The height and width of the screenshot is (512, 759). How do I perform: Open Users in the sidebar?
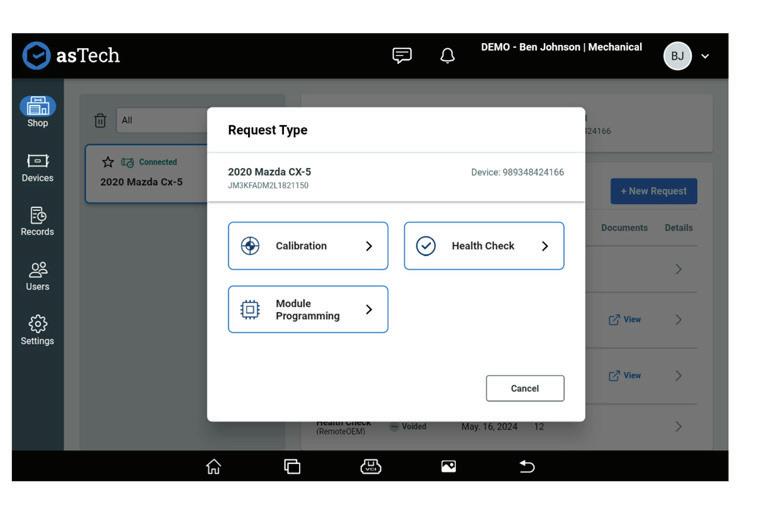tap(37, 276)
